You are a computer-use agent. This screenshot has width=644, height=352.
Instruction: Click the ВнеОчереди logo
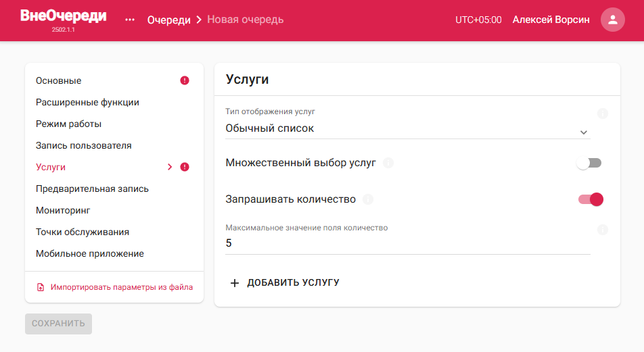click(x=64, y=16)
